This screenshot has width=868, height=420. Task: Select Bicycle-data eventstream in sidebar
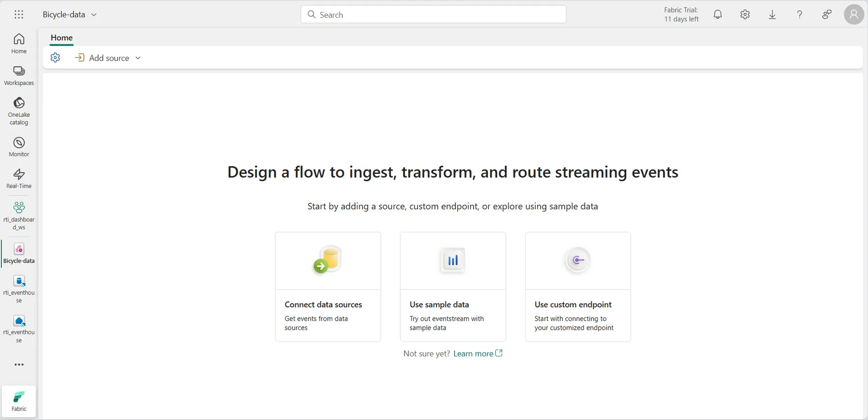(x=19, y=254)
